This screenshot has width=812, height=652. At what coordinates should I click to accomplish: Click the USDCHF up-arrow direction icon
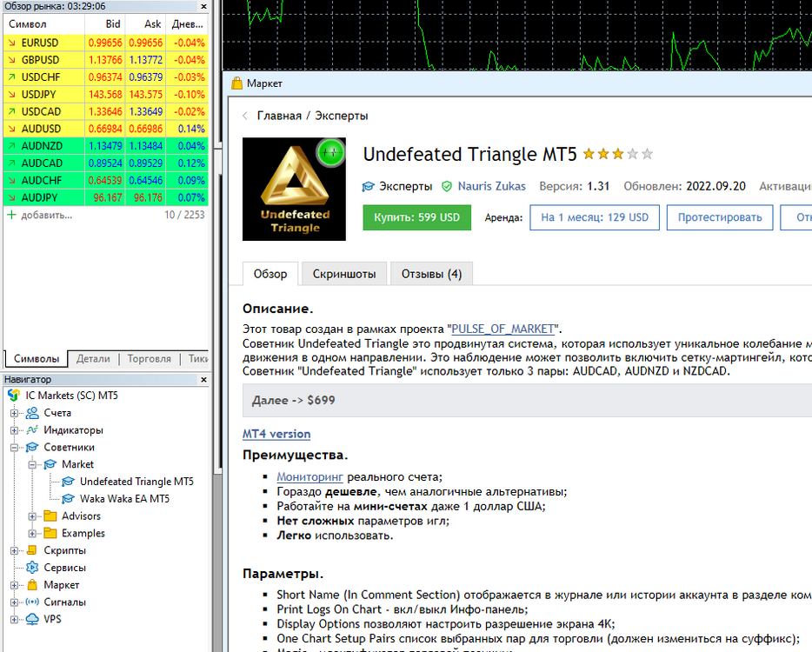coord(11,77)
